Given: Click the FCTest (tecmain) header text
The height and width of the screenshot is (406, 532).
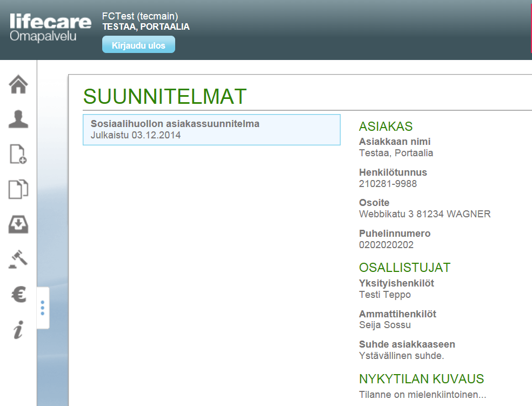Looking at the screenshot, I should click(x=140, y=16).
